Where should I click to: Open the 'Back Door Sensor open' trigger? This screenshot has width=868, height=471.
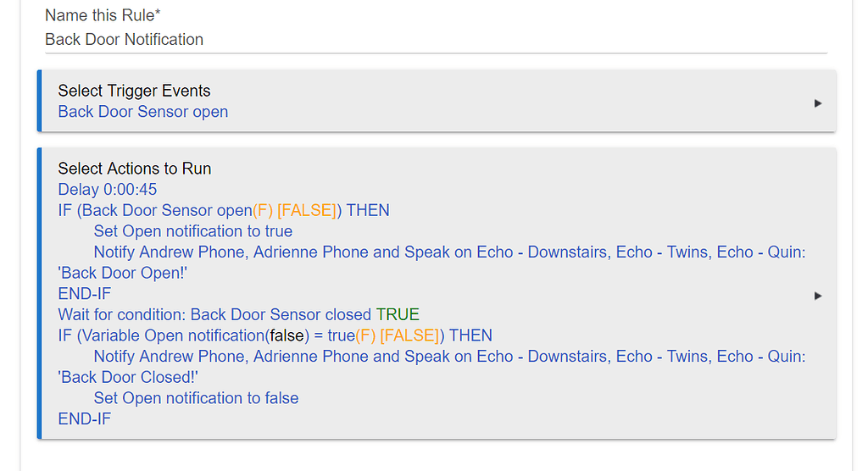[x=142, y=112]
